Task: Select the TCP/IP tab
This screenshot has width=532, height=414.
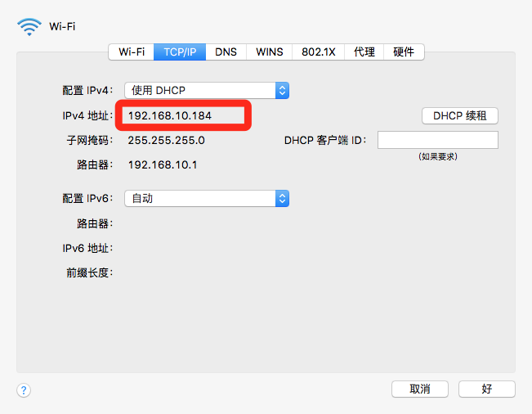Action: click(x=181, y=52)
